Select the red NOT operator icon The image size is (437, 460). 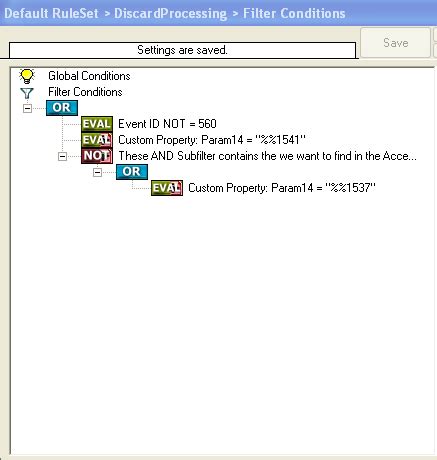(x=97, y=156)
